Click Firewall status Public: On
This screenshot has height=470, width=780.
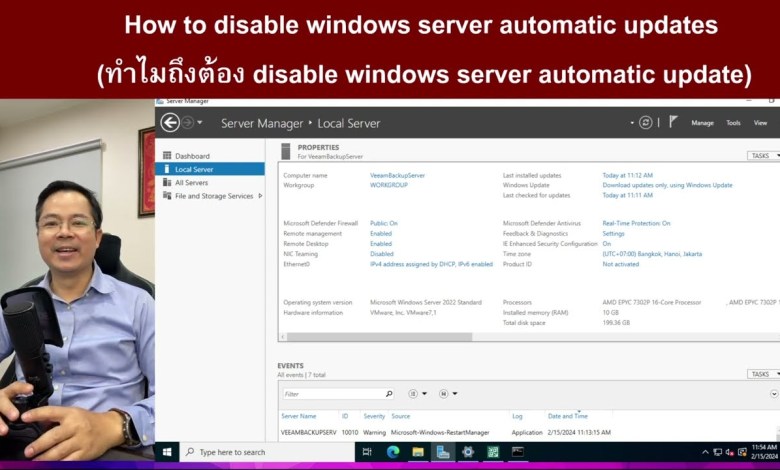coord(384,223)
